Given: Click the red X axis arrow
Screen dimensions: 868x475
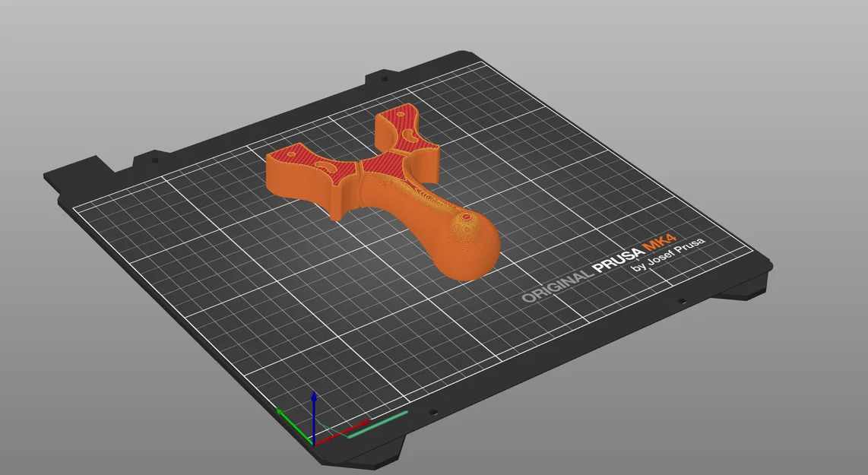Looking at the screenshot, I should pos(341,432).
